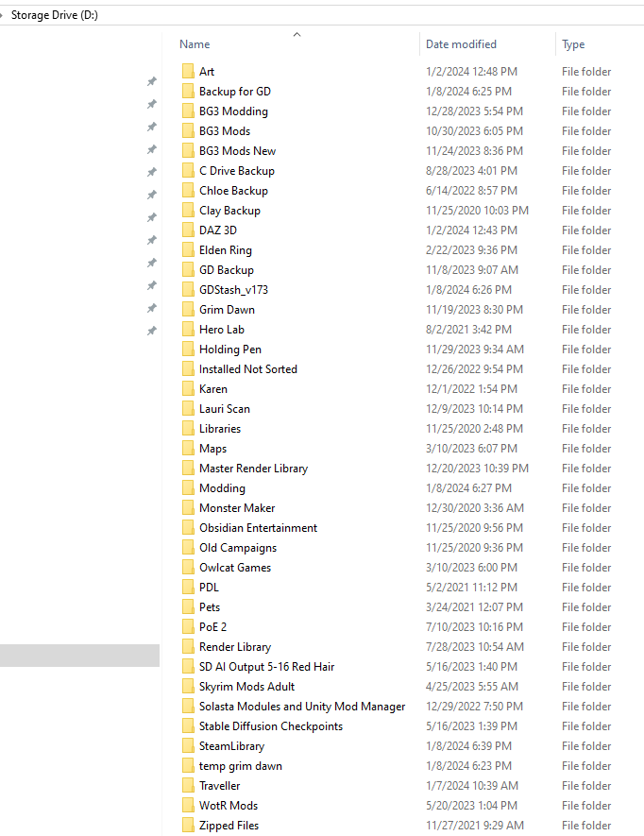Click the Pets folder icon
This screenshot has height=836, width=644.
188,606
